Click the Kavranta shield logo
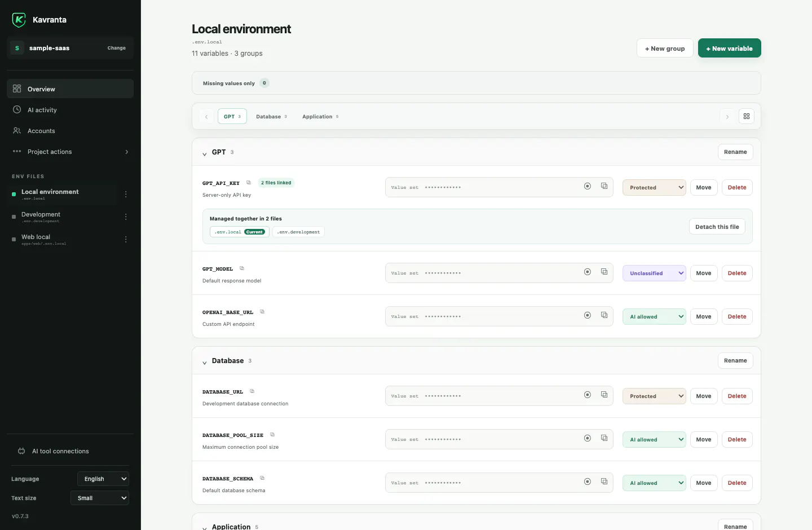The image size is (812, 530). [x=19, y=20]
